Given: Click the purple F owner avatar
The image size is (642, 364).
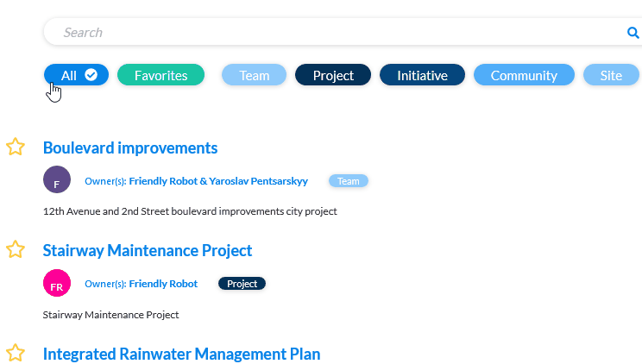Looking at the screenshot, I should pos(57,179).
